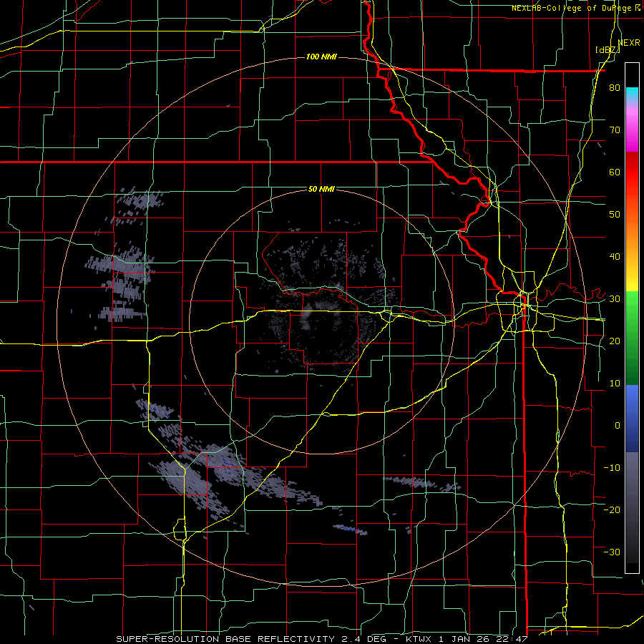
Task: Click the 60 value on the dBZ scale
Action: [x=615, y=172]
